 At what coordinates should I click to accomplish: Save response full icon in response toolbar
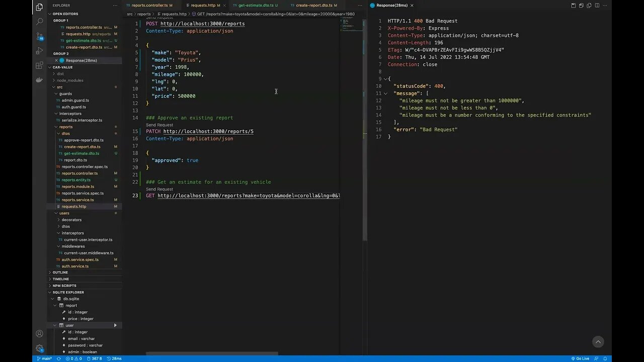(x=573, y=6)
